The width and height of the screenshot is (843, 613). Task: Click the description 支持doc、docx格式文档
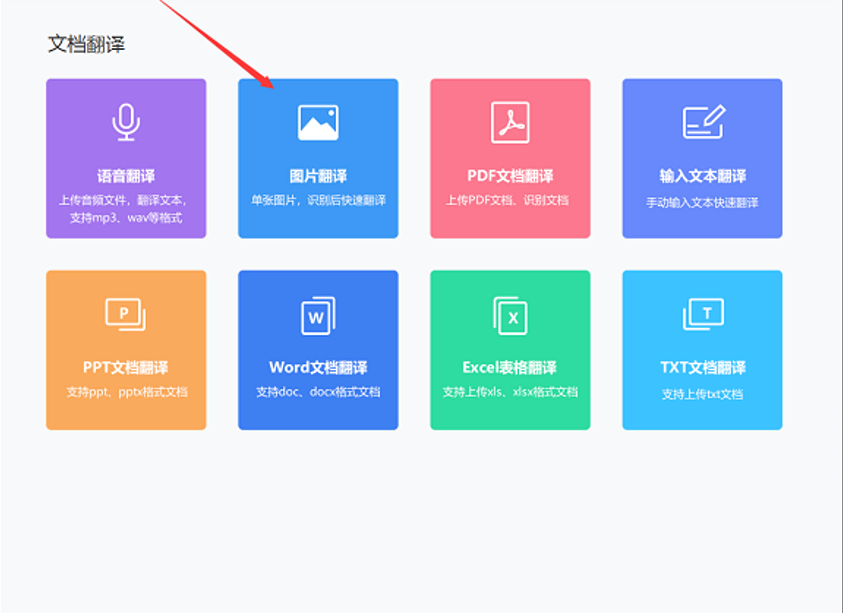(318, 392)
